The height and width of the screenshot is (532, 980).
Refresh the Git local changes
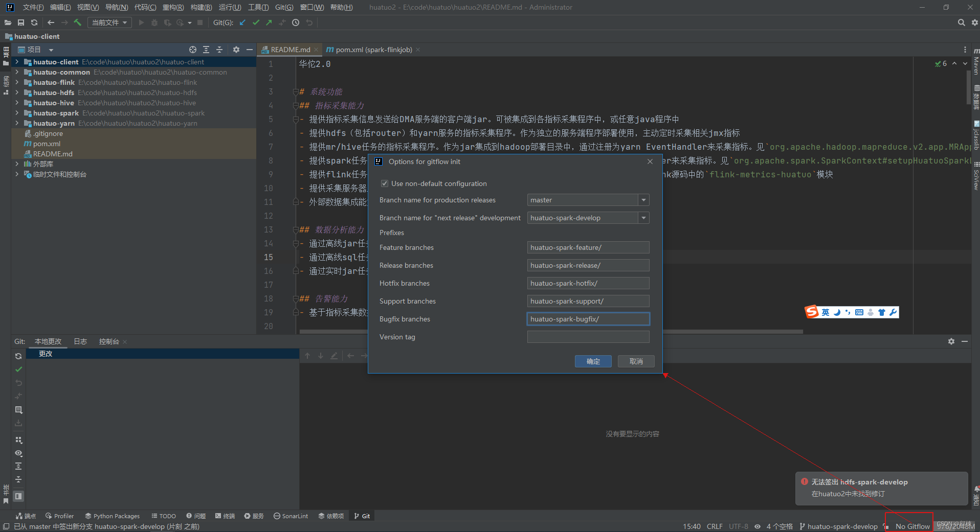[18, 356]
